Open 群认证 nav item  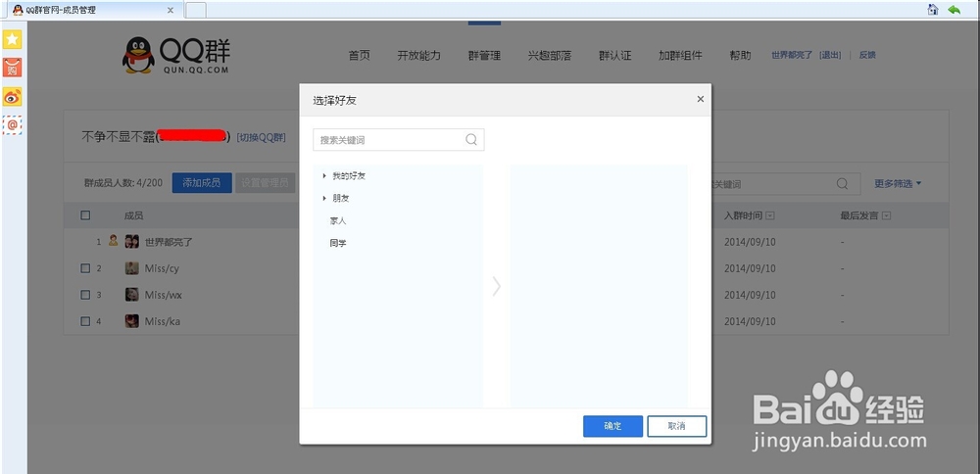[x=615, y=55]
